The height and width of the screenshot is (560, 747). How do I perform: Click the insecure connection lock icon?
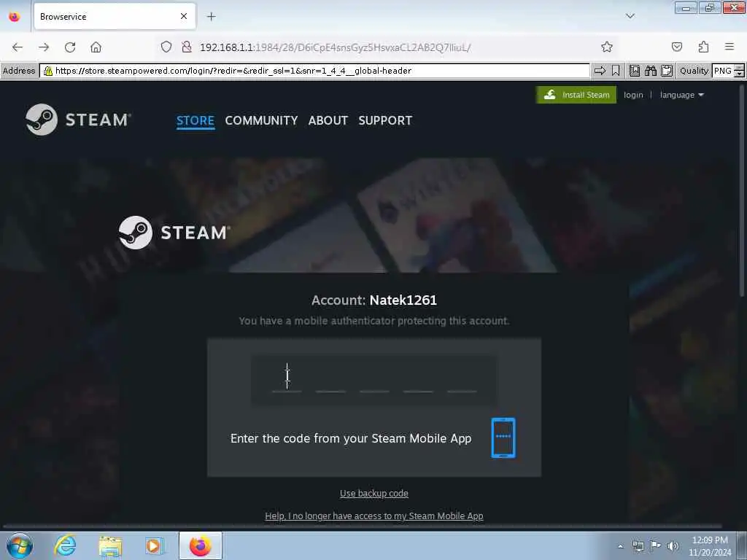point(187,47)
